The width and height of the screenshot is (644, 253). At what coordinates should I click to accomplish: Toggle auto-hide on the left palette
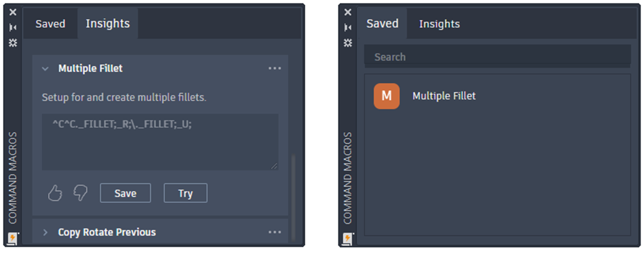tap(13, 27)
